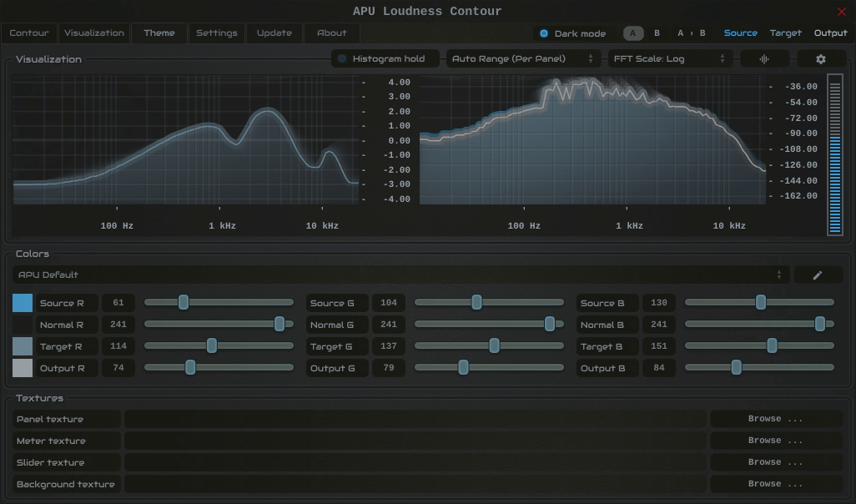Image resolution: width=856 pixels, height=504 pixels.
Task: Switch to the Contour tab
Action: 29,33
